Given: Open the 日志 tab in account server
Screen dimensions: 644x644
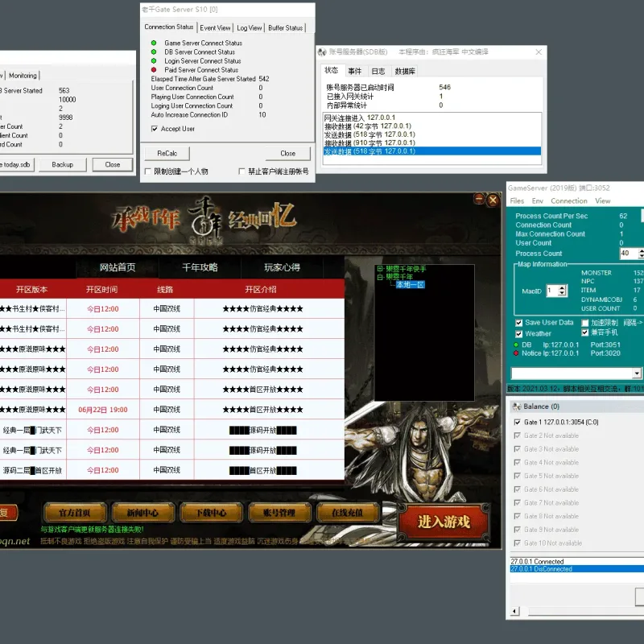Looking at the screenshot, I should 378,71.
